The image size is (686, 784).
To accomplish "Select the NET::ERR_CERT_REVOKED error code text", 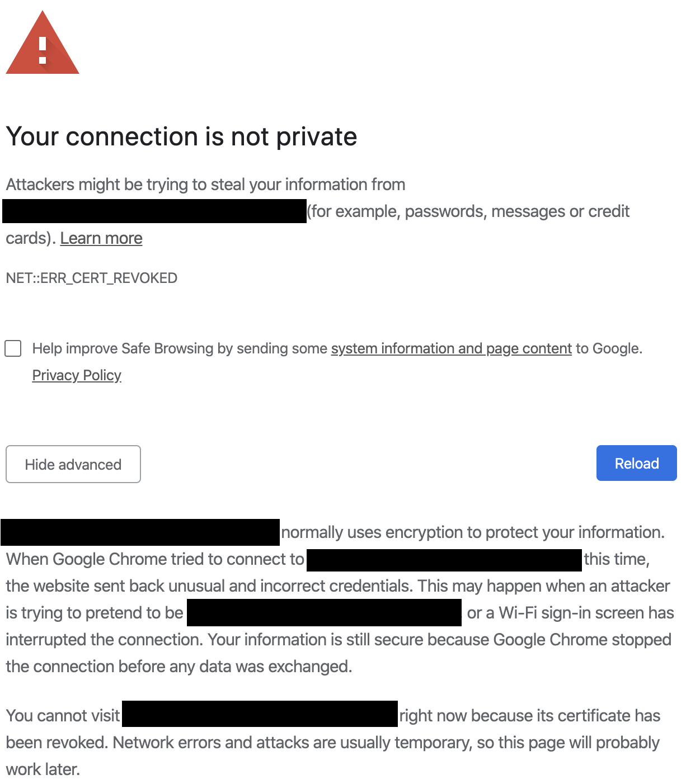I will pos(91,277).
